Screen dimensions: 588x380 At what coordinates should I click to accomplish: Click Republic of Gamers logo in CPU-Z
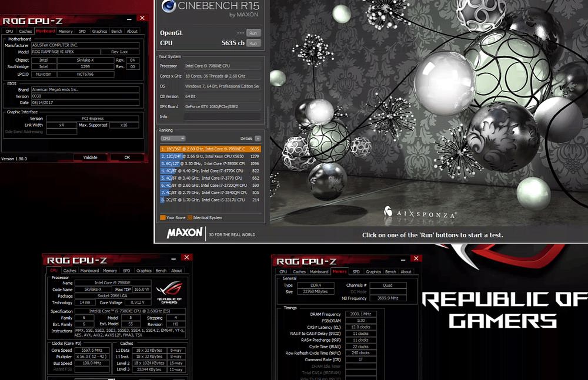coord(169,292)
